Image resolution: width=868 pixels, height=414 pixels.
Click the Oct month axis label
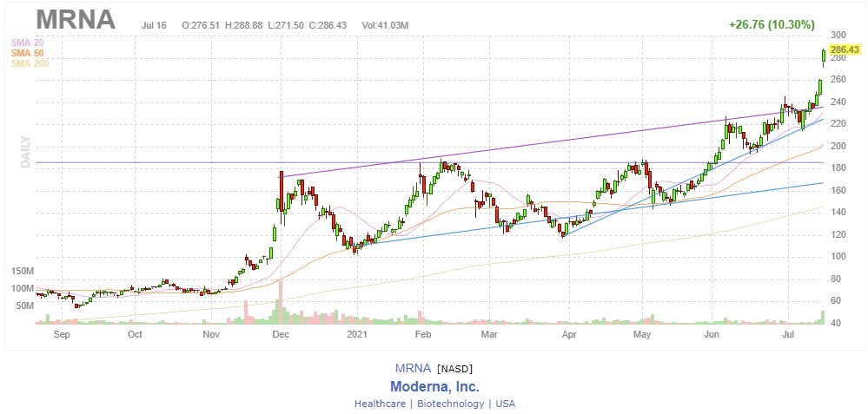click(135, 334)
